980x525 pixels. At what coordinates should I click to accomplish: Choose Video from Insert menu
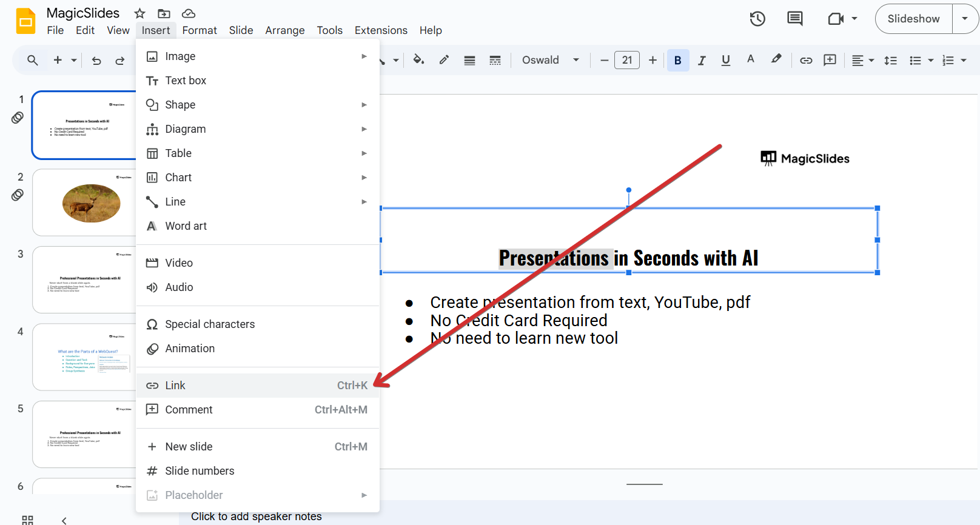[x=258, y=263]
